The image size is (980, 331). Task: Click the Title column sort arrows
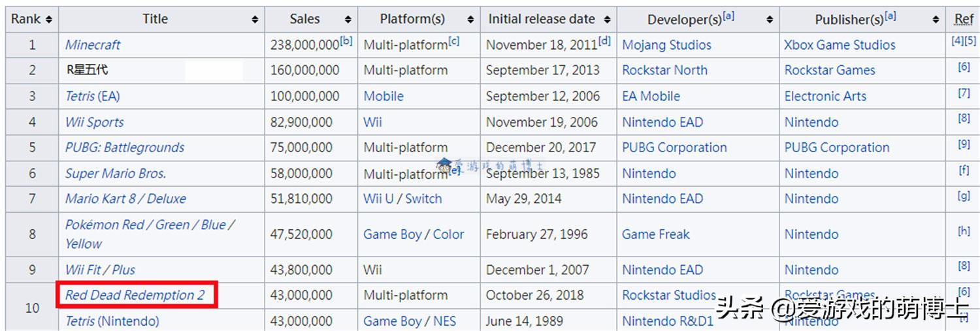(x=255, y=20)
